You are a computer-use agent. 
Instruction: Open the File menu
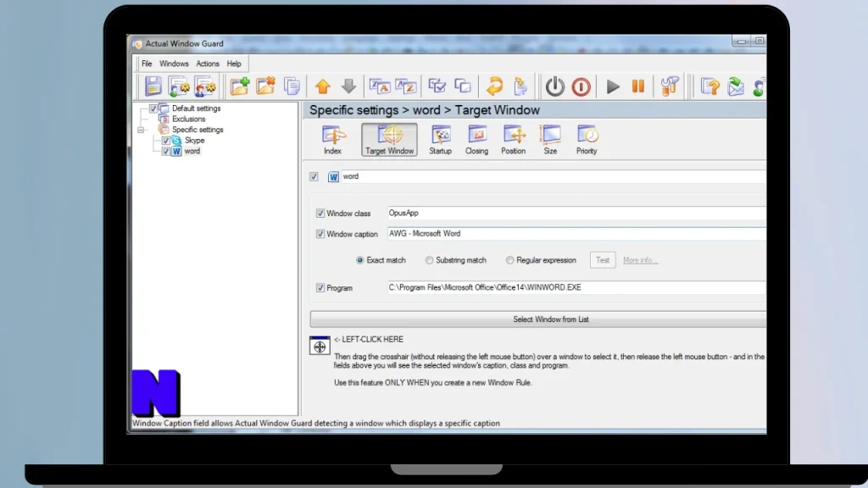coord(147,64)
